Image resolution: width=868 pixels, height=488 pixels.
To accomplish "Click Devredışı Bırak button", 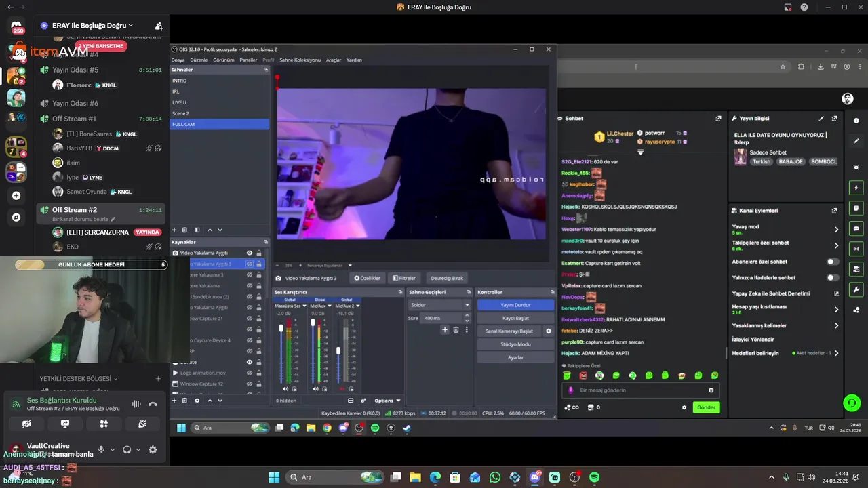I will pyautogui.click(x=447, y=278).
